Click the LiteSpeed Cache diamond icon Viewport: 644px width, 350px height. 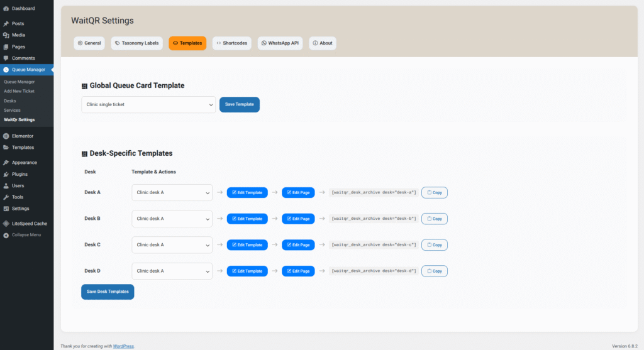[6, 224]
